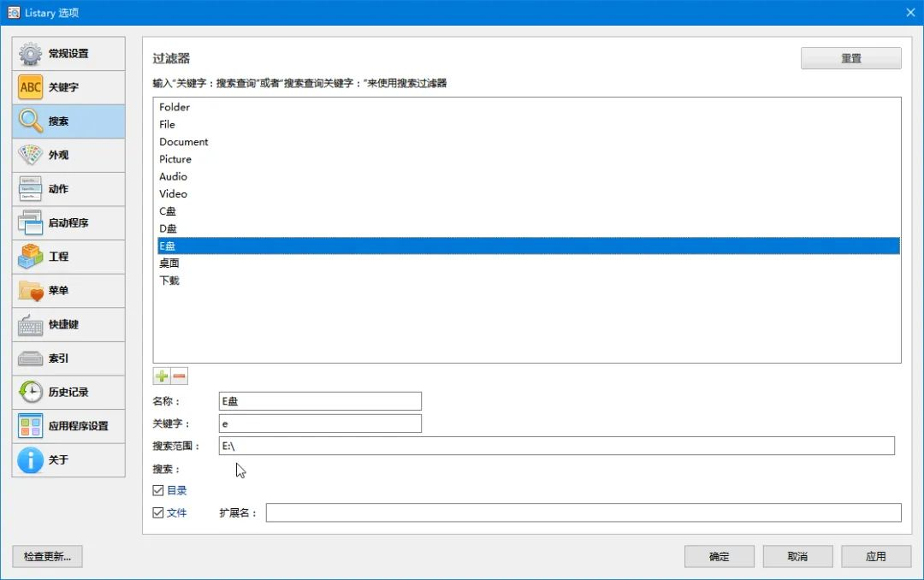Apply changes with 应用 button
This screenshot has height=580, width=924.
pyautogui.click(x=876, y=556)
